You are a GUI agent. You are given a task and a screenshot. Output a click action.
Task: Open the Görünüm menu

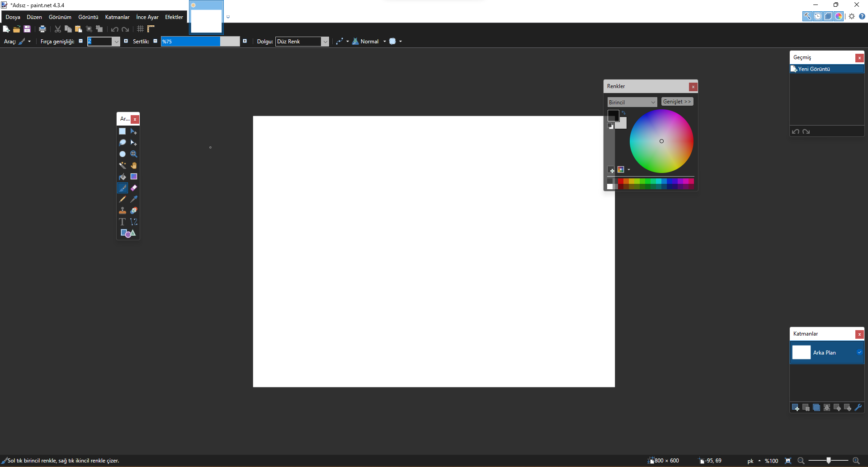tap(60, 17)
